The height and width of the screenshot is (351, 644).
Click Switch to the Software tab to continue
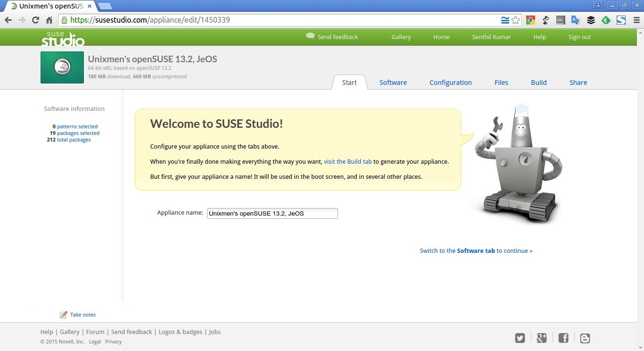[476, 251]
